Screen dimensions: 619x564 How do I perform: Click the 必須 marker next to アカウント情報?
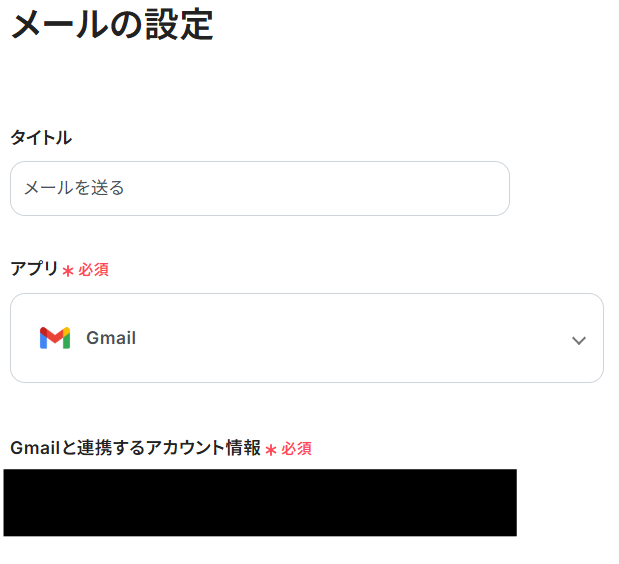pyautogui.click(x=297, y=449)
